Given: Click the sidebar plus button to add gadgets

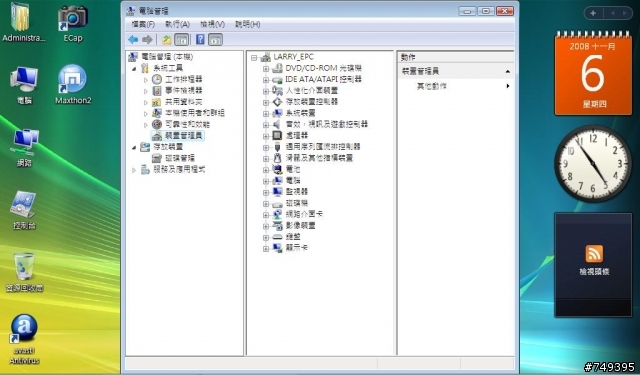Looking at the screenshot, I should pos(593,13).
